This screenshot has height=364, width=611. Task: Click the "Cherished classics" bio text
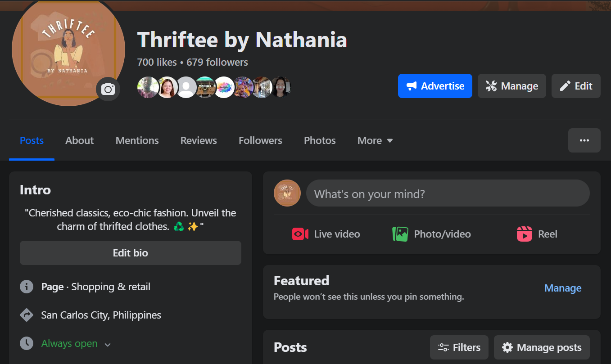tap(131, 220)
